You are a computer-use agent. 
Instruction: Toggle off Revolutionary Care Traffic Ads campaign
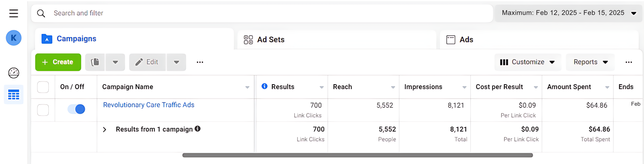(76, 109)
